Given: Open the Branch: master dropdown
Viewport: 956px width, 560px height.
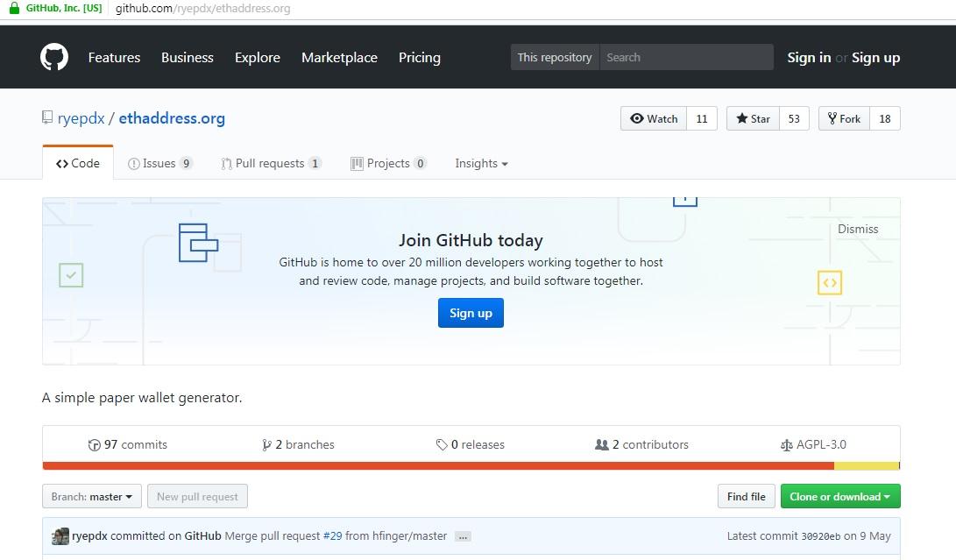Looking at the screenshot, I should tap(92, 497).
